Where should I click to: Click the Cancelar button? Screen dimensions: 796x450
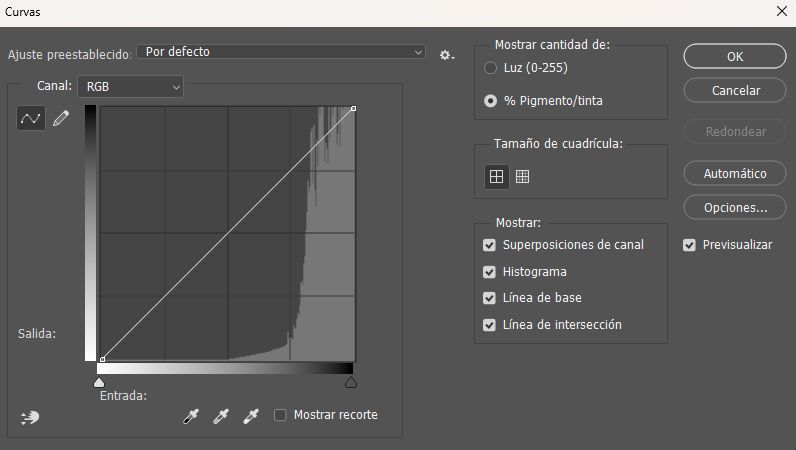point(735,90)
